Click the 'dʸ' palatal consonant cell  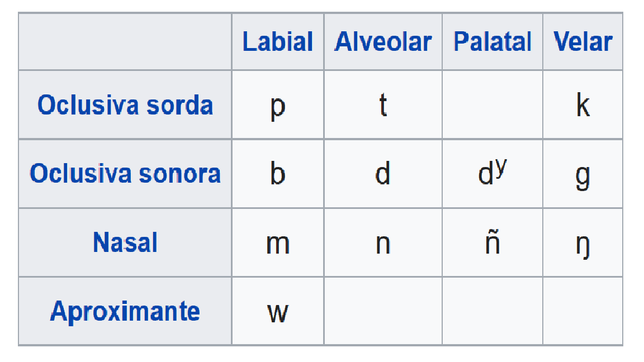click(492, 173)
